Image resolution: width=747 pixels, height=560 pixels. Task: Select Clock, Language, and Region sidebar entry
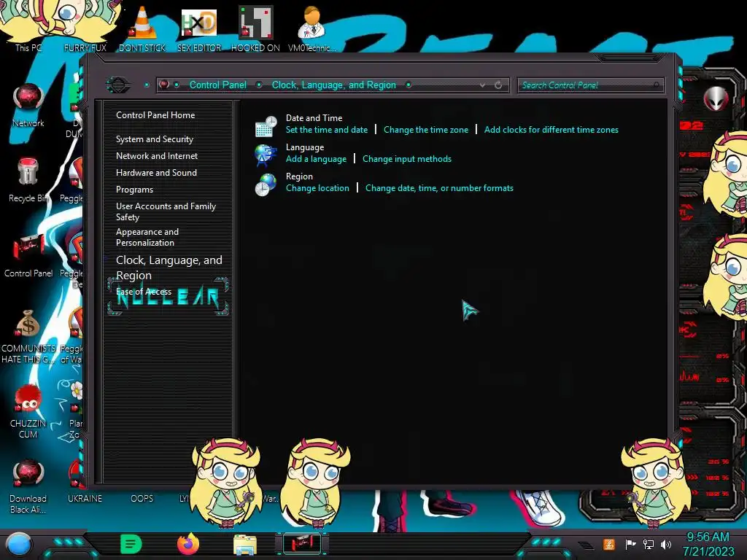[169, 268]
